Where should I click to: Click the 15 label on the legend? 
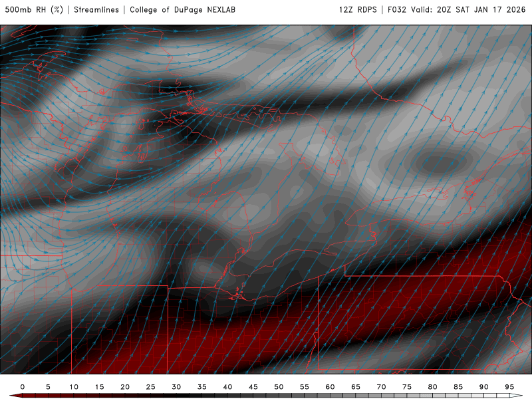click(99, 387)
